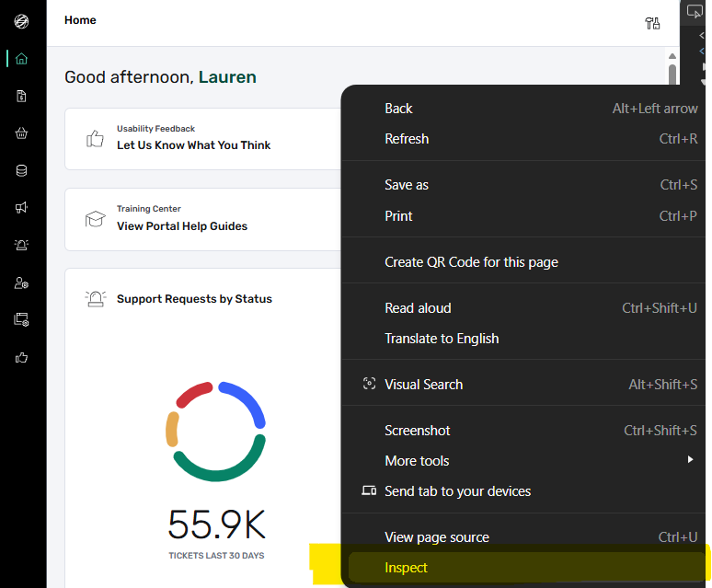Expand the More tools submenu arrow
The image size is (712, 588).
690,459
